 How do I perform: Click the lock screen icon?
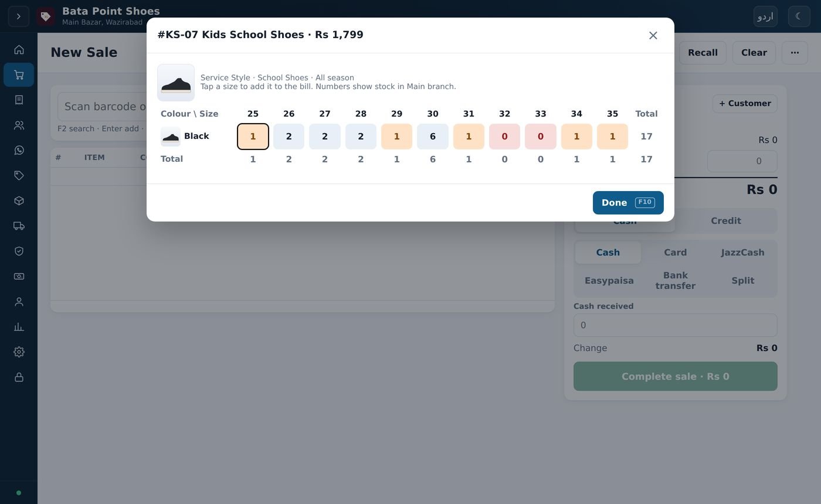(x=19, y=377)
